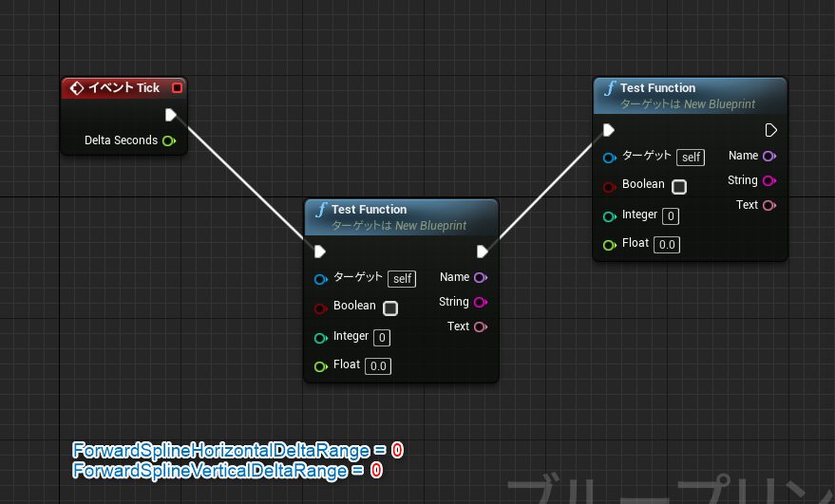
Task: Click the middle Test Function exec input pin
Action: pos(319,252)
